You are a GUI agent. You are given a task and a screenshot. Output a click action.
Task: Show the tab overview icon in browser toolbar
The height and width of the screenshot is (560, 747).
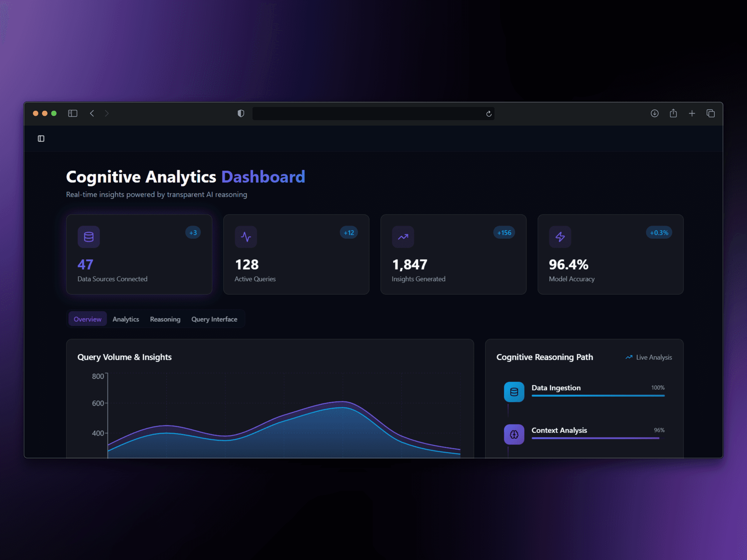710,113
